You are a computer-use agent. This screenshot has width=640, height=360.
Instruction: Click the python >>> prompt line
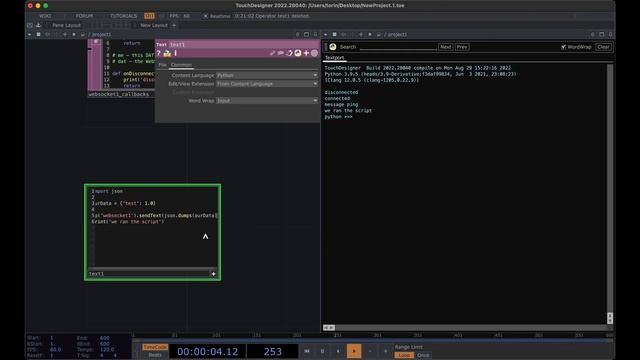(x=338, y=117)
